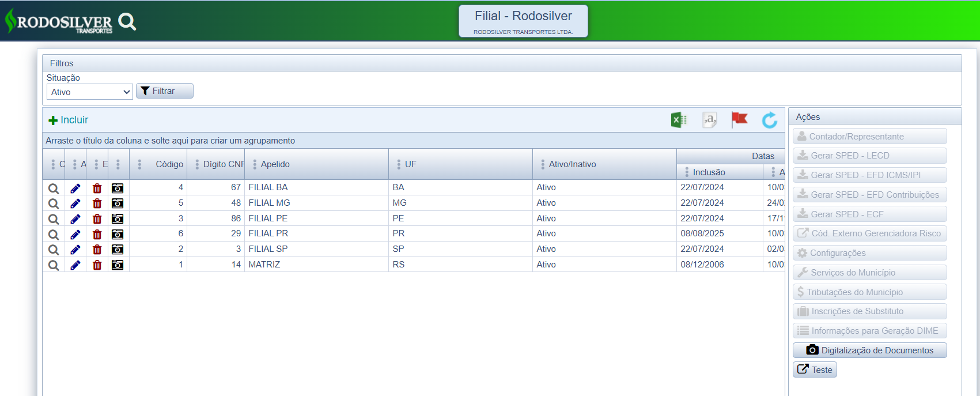Click Incluir to add a new filial
Screen dimensions: 980x396
coord(69,120)
